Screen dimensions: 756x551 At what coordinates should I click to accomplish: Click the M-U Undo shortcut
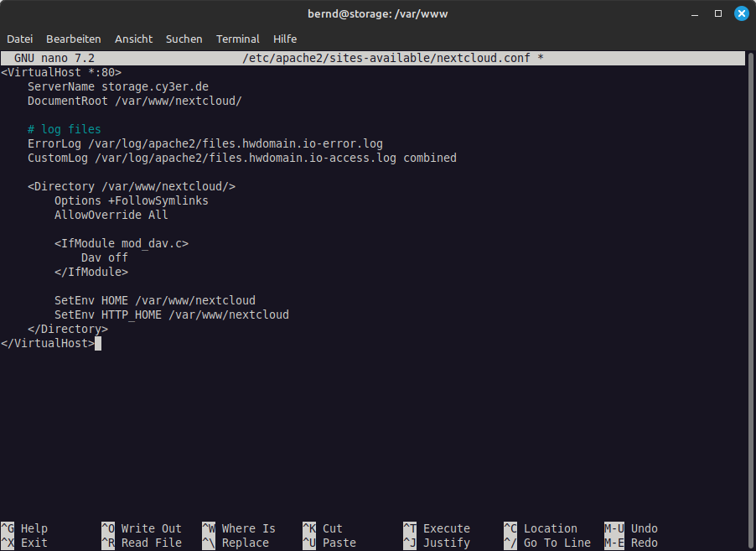631,528
